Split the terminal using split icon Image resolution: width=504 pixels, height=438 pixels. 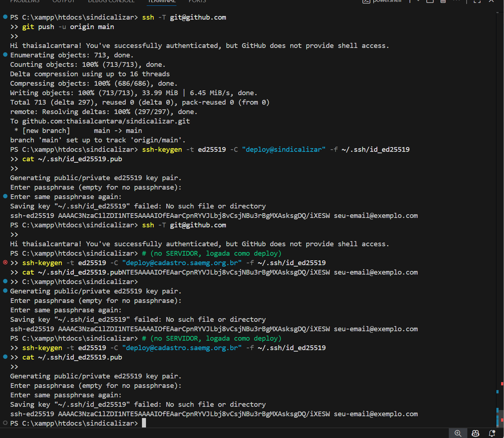(x=430, y=1)
